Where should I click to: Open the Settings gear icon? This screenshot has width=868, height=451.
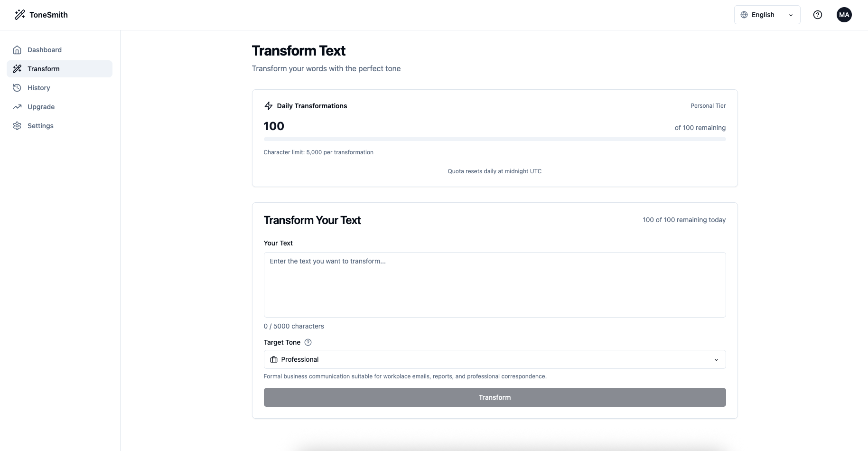[17, 126]
